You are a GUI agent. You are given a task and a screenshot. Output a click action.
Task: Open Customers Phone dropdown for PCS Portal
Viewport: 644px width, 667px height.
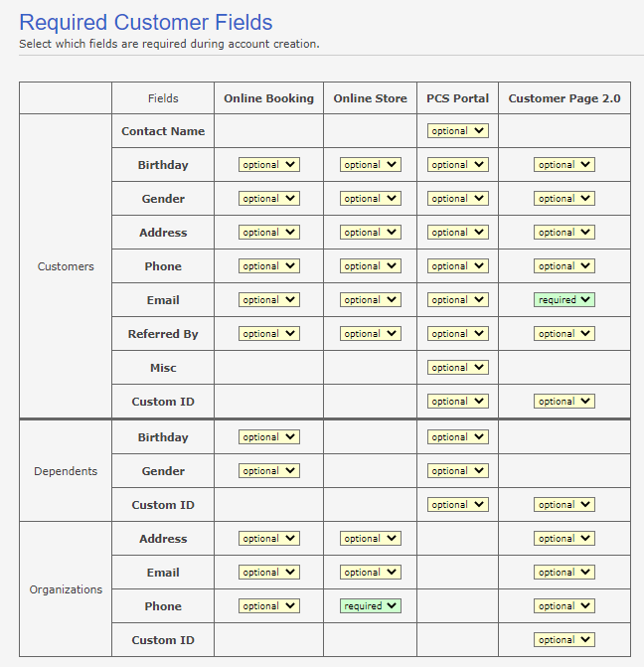(458, 265)
